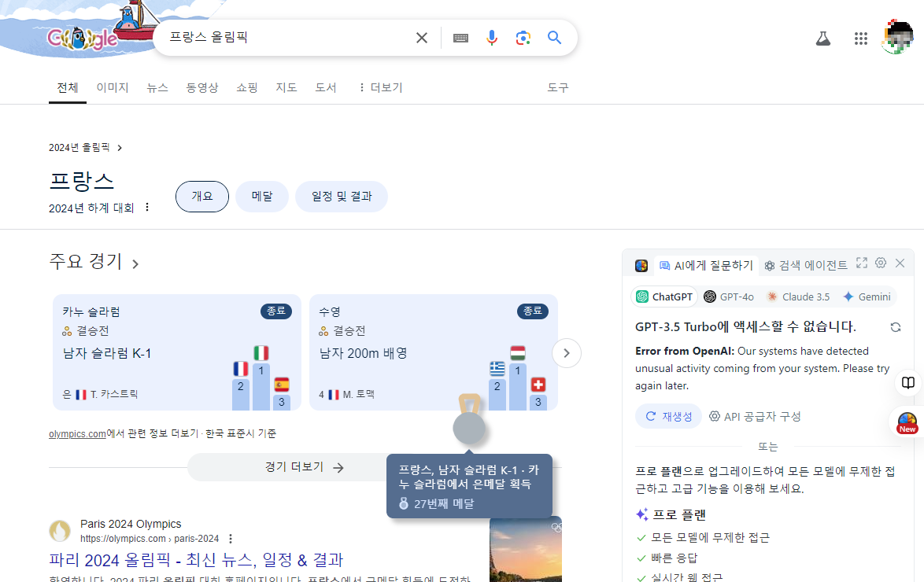Open the 지도 search tab

pos(286,88)
